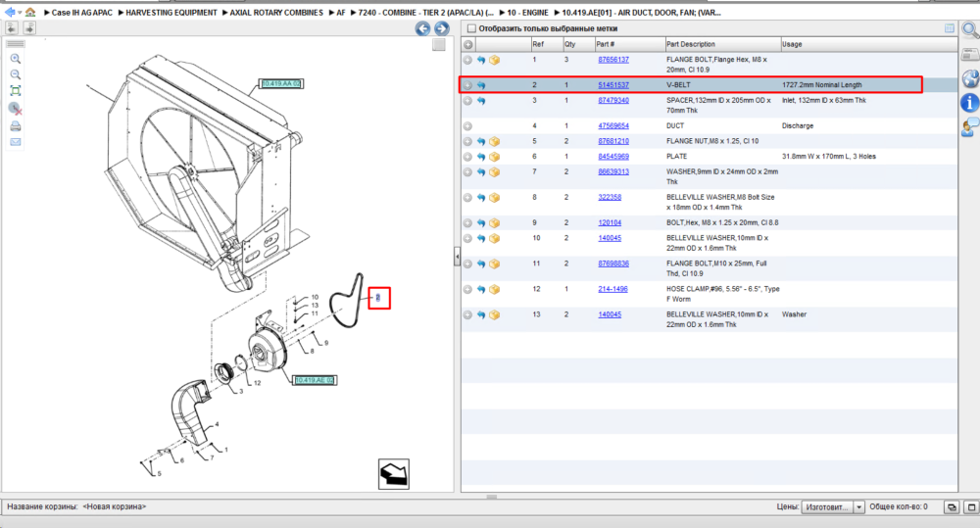Viewport: 980px width, 528px height.
Task: Click the add-all plus icon in table header
Action: point(468,44)
